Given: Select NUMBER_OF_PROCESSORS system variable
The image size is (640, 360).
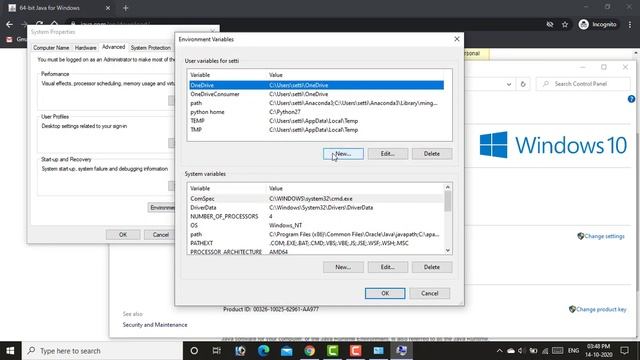Looking at the screenshot, I should (316, 216).
